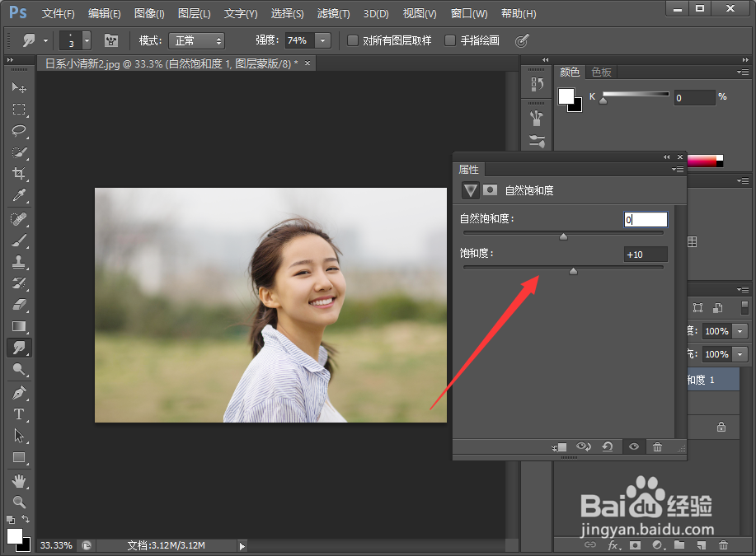Select the Dodge tool
Viewport: 756px width, 556px height.
(x=19, y=369)
